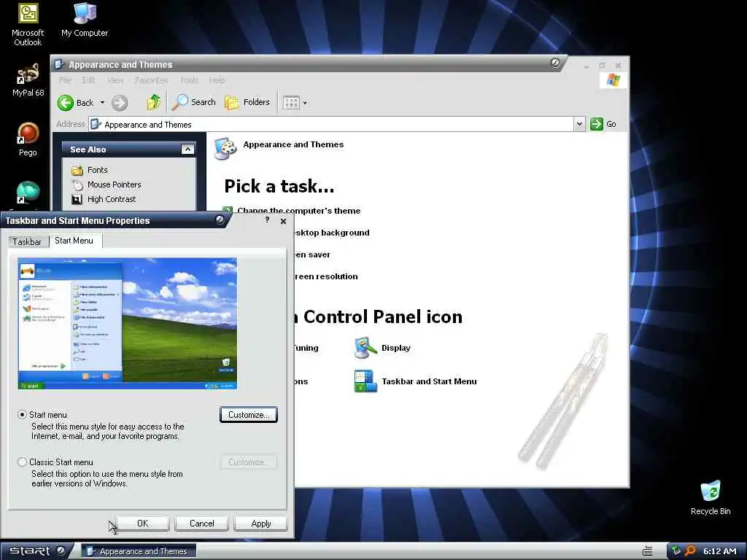Viewport: 747px width, 560px height.
Task: Open the Back history dropdown arrow
Action: point(102,102)
